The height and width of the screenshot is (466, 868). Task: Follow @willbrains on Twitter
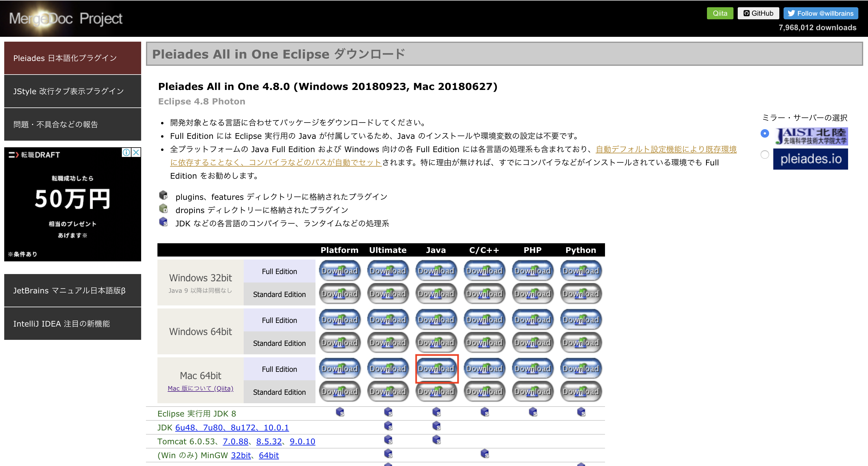point(820,13)
